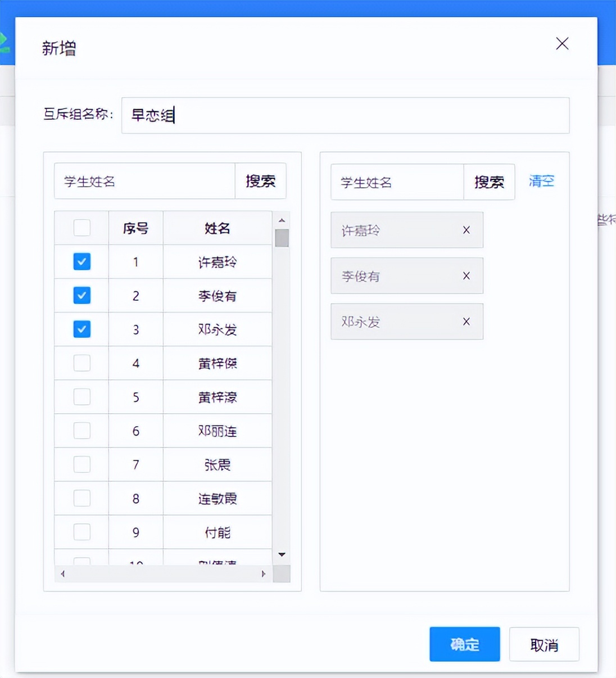The image size is (616, 678).
Task: Remove 许嘉玲 from the selected students list
Action: click(465, 230)
